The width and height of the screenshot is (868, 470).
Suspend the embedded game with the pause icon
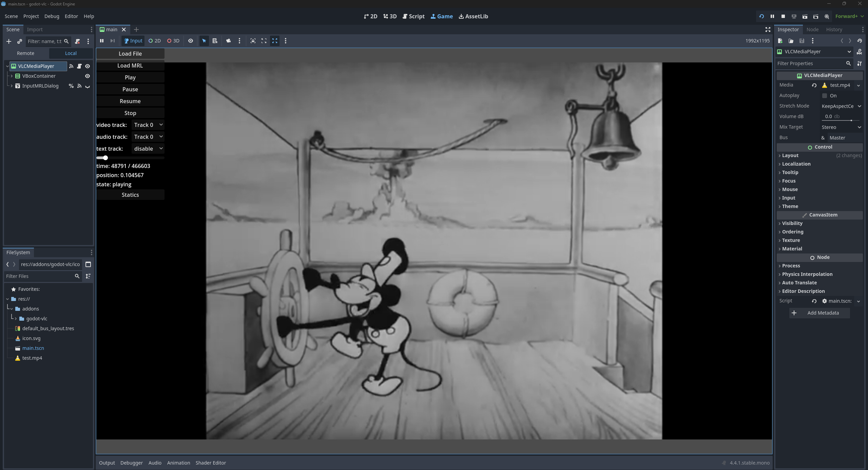pos(102,41)
